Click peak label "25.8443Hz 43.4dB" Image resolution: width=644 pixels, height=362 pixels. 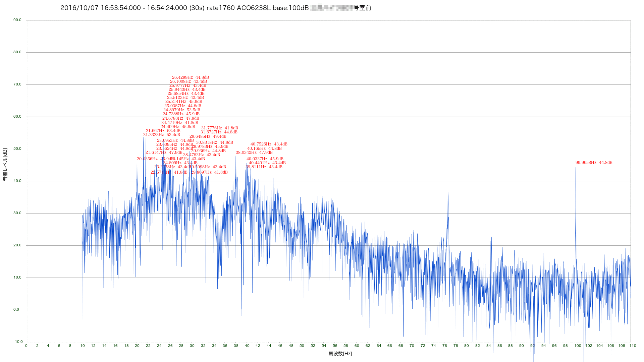point(187,89)
